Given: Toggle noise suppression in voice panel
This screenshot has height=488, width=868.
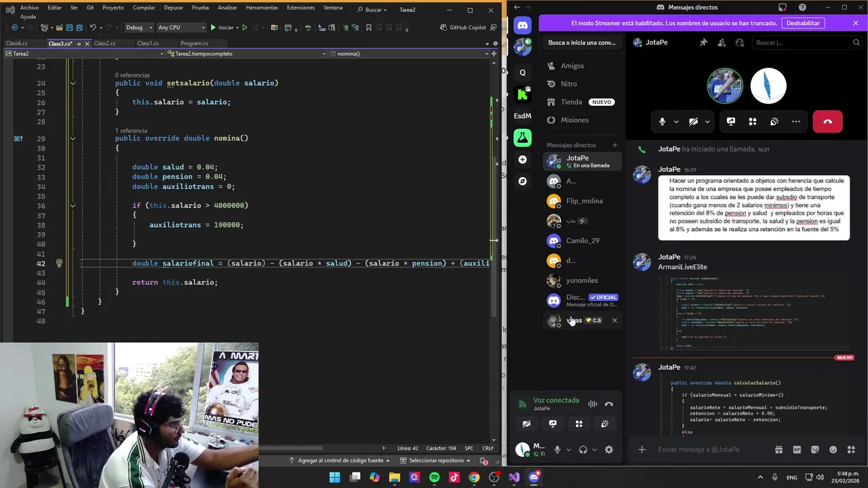Looking at the screenshot, I should pos(593,404).
